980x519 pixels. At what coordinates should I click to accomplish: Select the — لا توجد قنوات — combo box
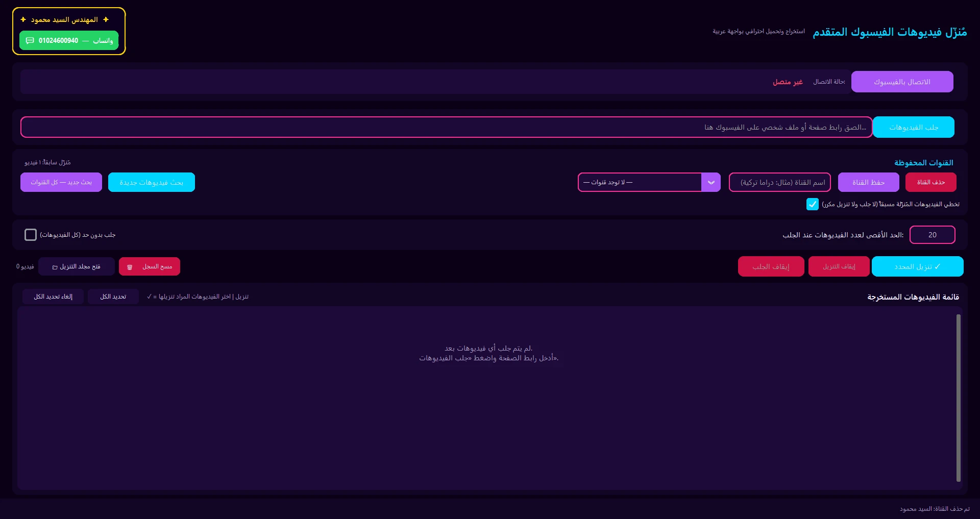pos(649,182)
